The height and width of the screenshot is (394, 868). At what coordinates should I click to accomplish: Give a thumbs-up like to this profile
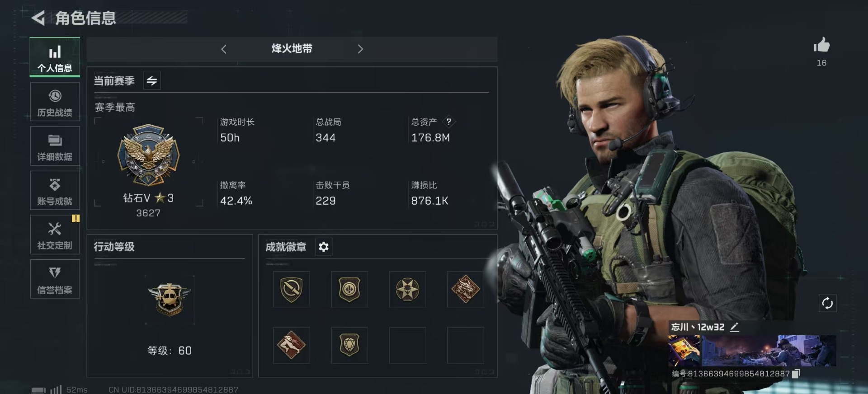tap(821, 45)
